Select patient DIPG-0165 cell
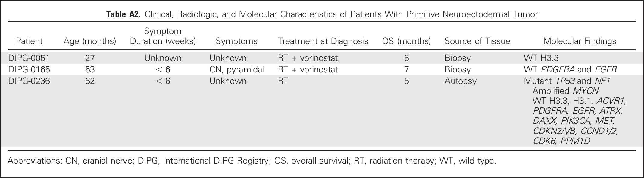Viewport: 644px width, 178px height. pos(29,70)
